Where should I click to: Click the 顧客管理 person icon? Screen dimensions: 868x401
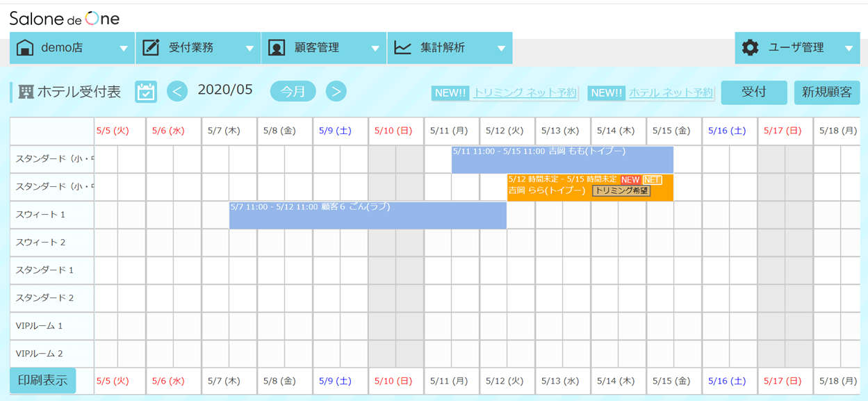tap(277, 48)
